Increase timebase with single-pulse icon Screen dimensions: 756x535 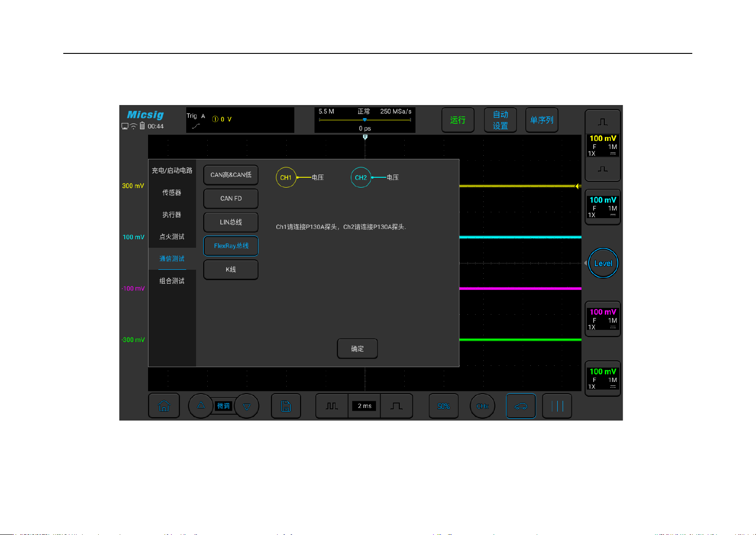(x=397, y=406)
